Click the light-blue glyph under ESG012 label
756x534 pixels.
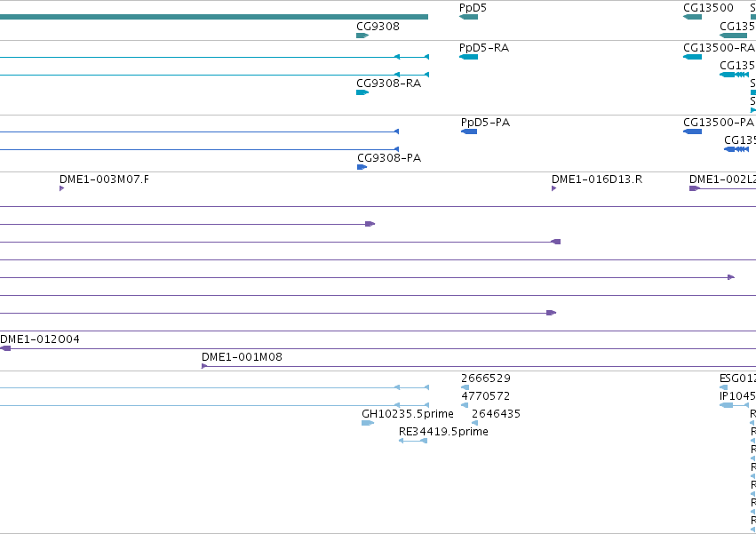point(723,387)
